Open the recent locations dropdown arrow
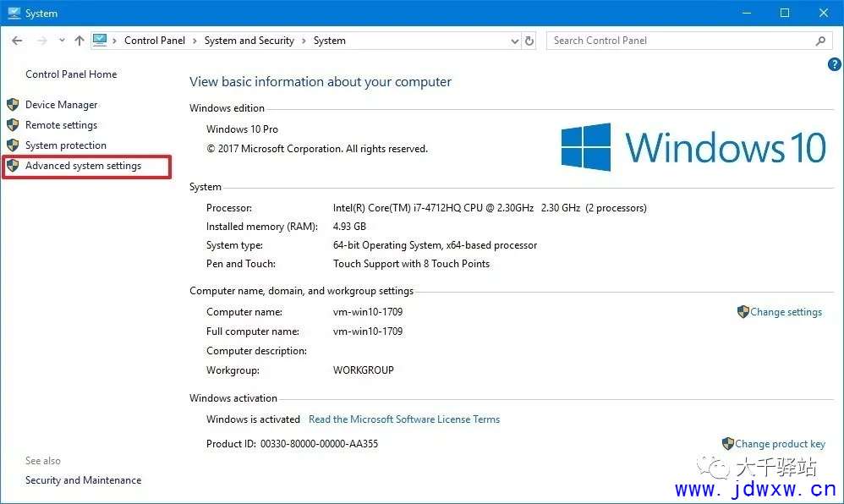844x504 pixels. click(x=62, y=41)
